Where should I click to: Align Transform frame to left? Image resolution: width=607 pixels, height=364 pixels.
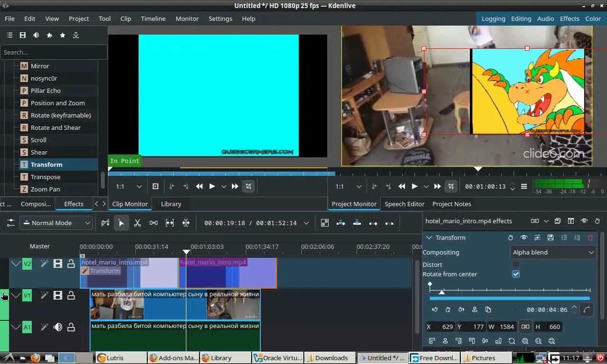[432, 341]
